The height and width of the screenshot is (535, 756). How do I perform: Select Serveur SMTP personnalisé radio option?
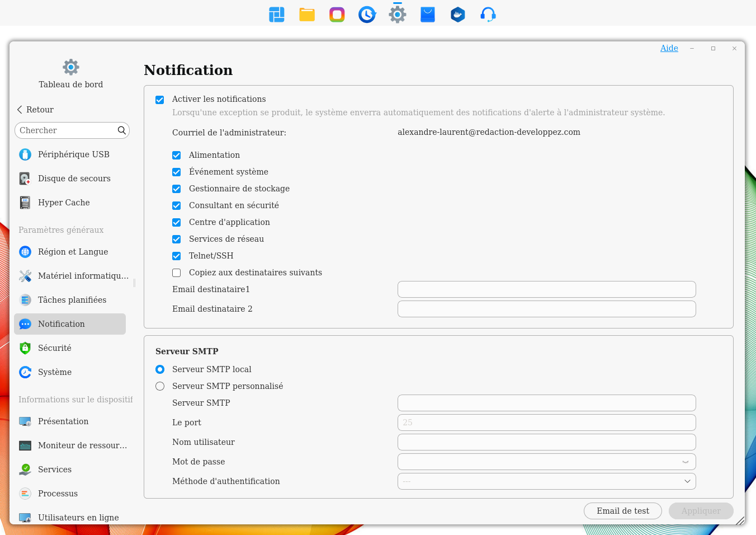click(160, 386)
